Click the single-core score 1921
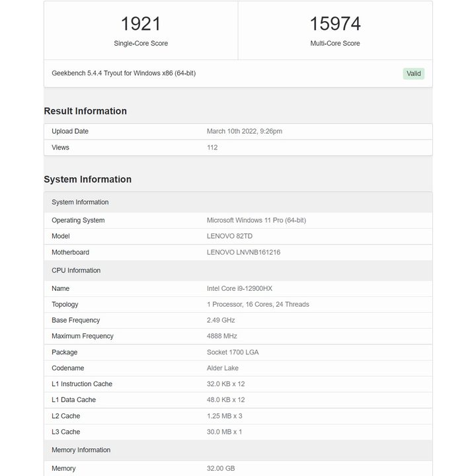The width and height of the screenshot is (476, 476). pyautogui.click(x=141, y=24)
